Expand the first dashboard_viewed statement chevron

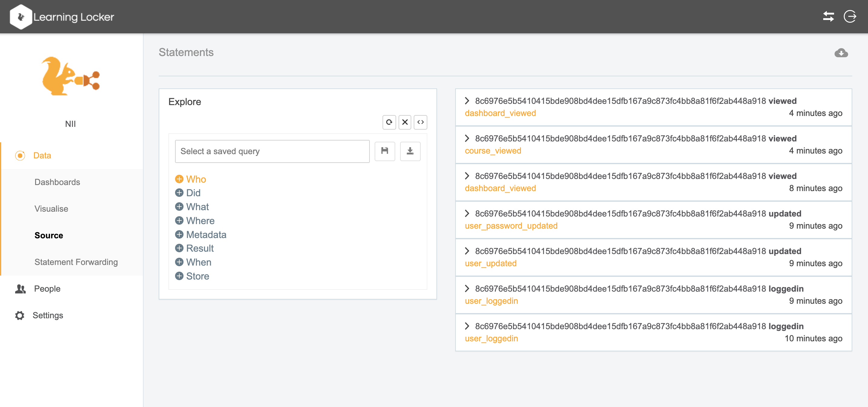pyautogui.click(x=467, y=101)
